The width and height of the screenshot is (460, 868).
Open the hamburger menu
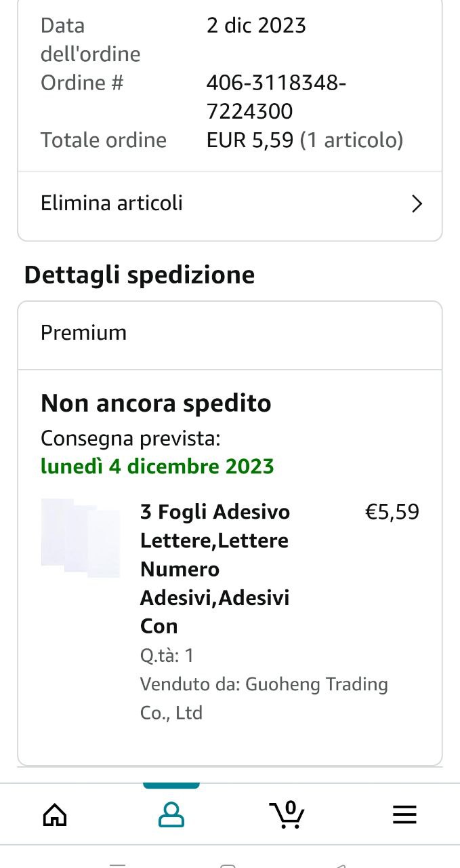(404, 814)
